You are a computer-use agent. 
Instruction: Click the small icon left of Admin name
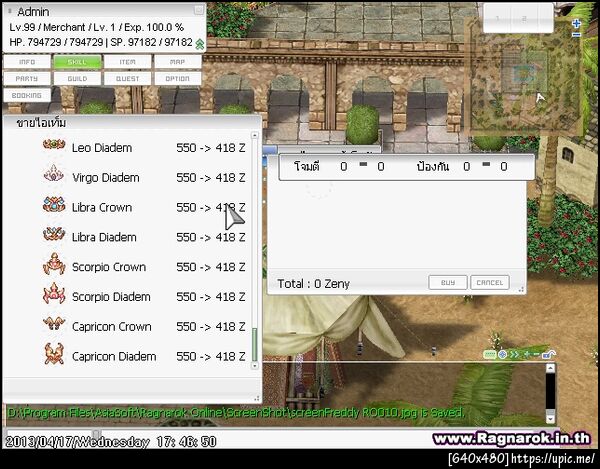pyautogui.click(x=10, y=11)
